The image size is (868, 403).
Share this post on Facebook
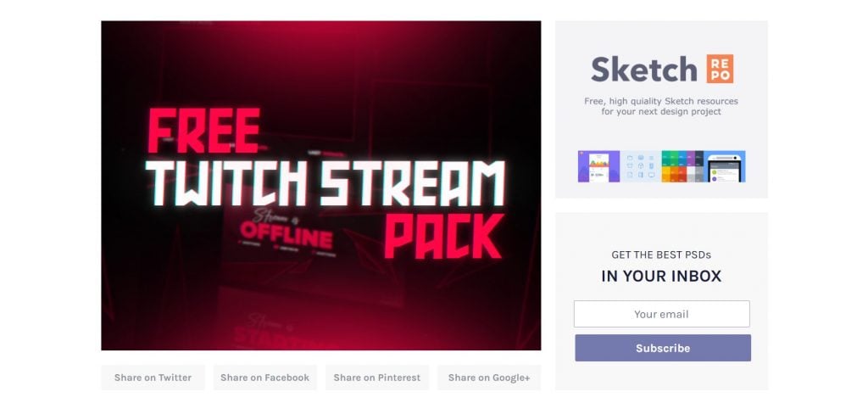point(265,378)
